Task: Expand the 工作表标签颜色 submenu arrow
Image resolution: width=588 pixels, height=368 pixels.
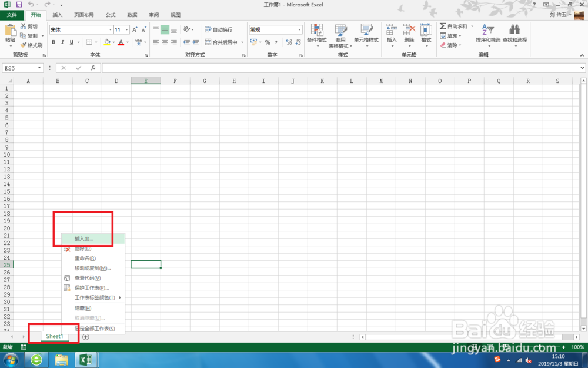Action: pos(121,297)
